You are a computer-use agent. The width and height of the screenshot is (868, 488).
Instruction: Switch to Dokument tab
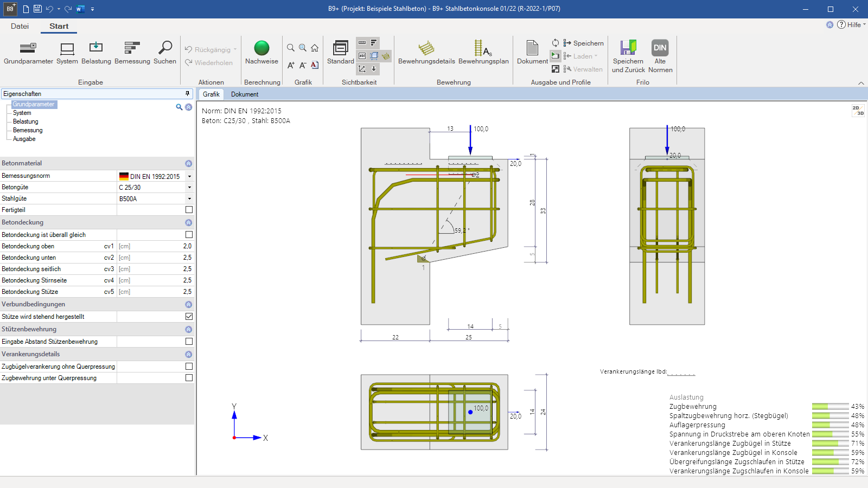(245, 94)
